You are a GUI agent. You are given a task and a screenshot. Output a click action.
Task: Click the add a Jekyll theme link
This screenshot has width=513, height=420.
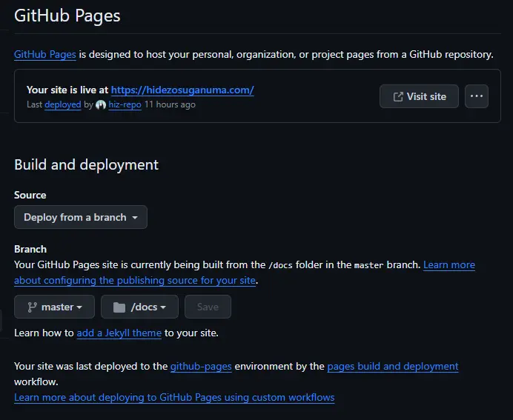point(119,333)
